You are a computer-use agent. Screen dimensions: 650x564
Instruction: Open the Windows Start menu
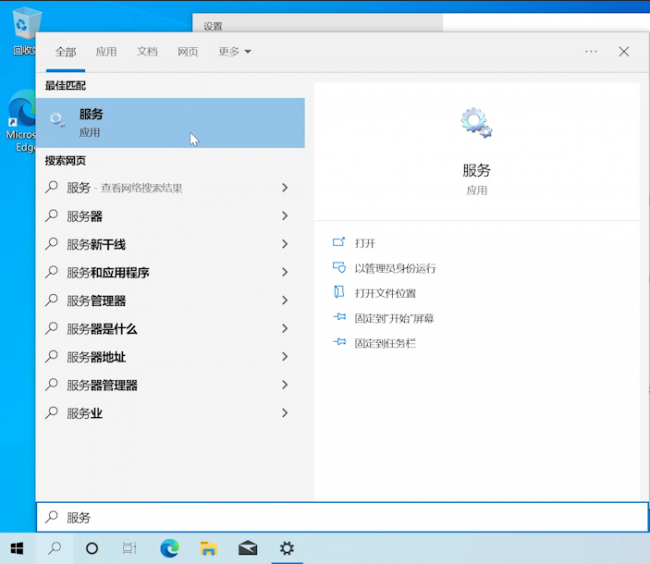click(17, 549)
